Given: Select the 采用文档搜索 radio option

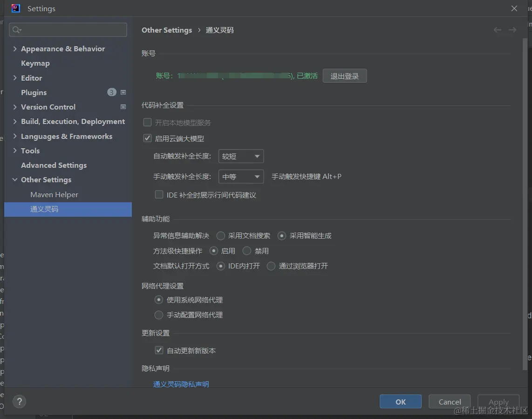Looking at the screenshot, I should click(x=220, y=236).
